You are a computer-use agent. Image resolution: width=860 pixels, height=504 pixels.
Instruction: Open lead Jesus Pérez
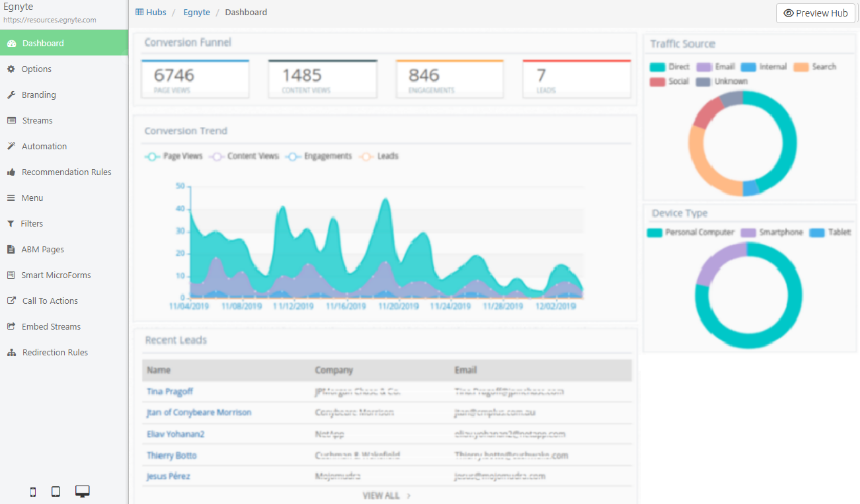(x=169, y=476)
